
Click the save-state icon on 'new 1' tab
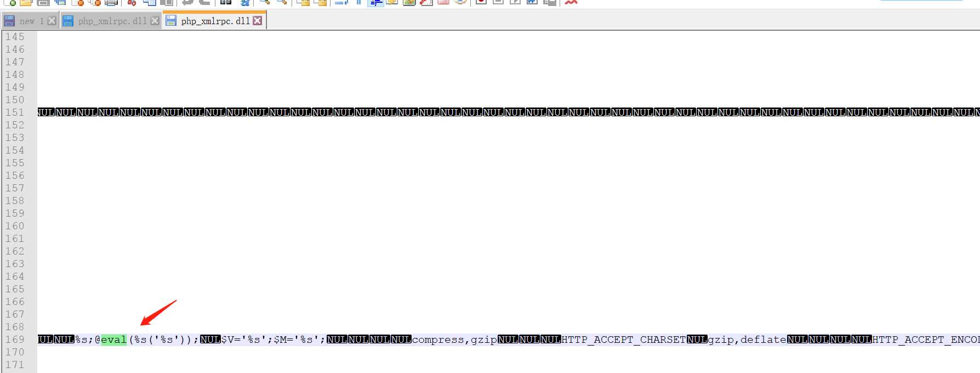pyautogui.click(x=9, y=21)
